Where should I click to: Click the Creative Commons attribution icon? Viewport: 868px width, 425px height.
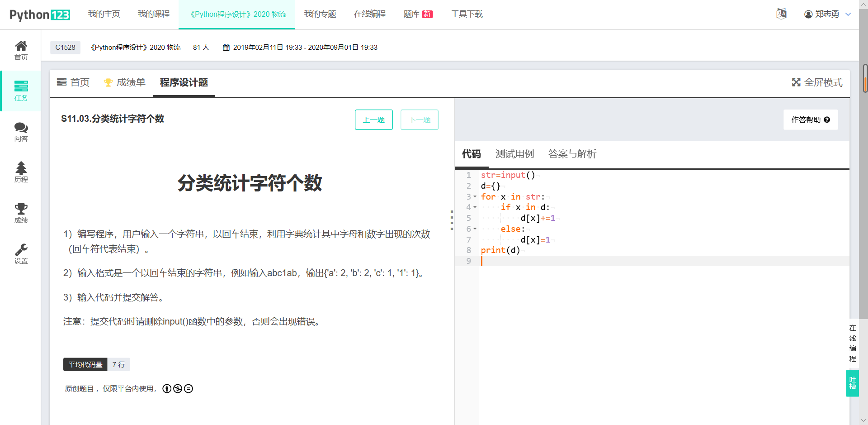(x=167, y=389)
